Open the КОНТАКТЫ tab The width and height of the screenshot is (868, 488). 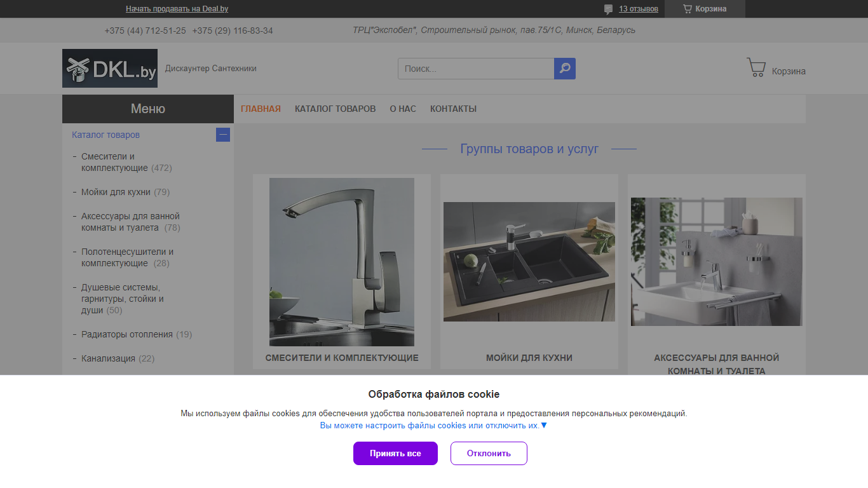point(453,109)
